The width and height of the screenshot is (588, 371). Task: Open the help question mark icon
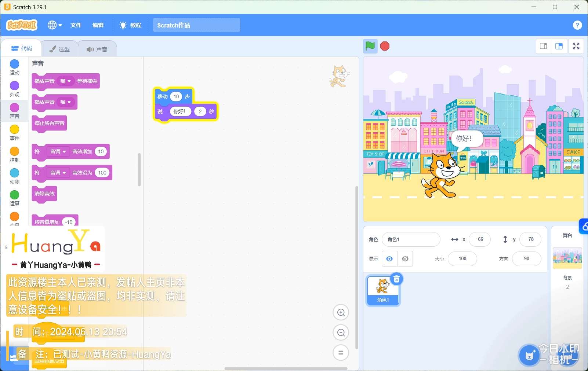tap(577, 25)
